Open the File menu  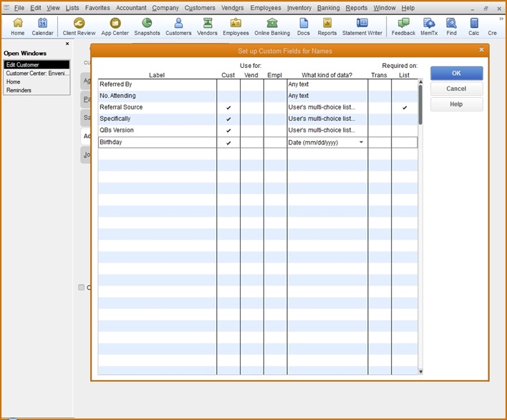(x=19, y=8)
